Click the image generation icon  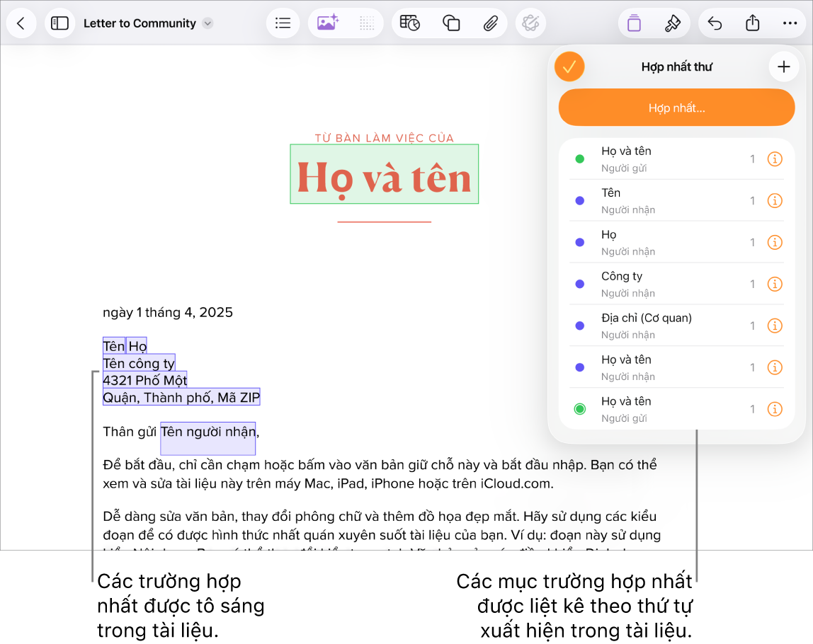(328, 23)
